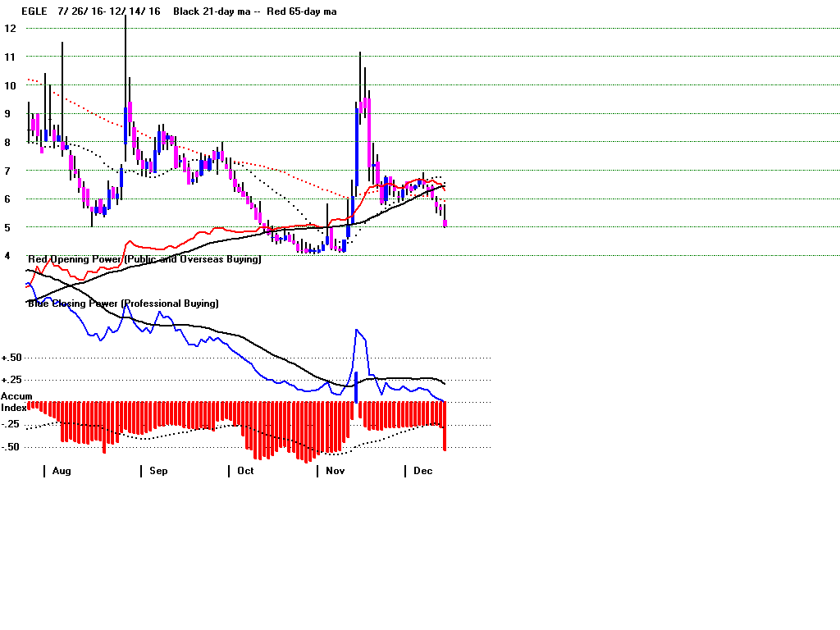Screen dimensions: 840x630
Task: Click the +.50 indicator scale label
Action: [x=11, y=358]
